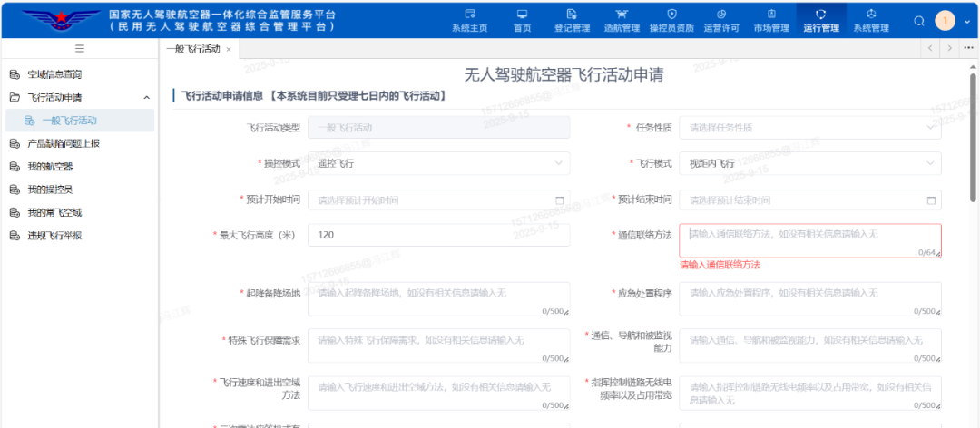The width and height of the screenshot is (980, 428).
Task: Collapse 飞行活动申请 chevron arrow
Action: 146,97
